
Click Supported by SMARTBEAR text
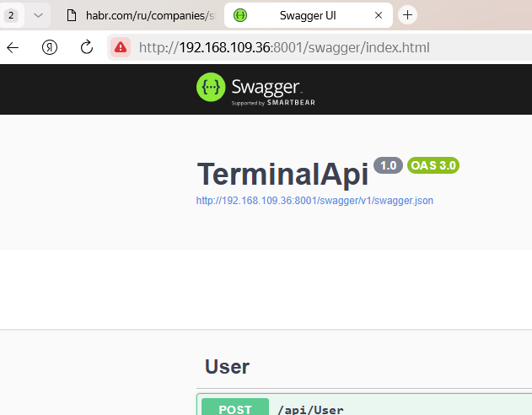pos(273,102)
